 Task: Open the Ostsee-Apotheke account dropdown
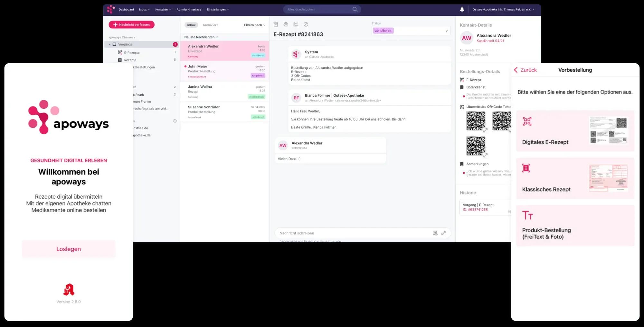click(x=503, y=9)
